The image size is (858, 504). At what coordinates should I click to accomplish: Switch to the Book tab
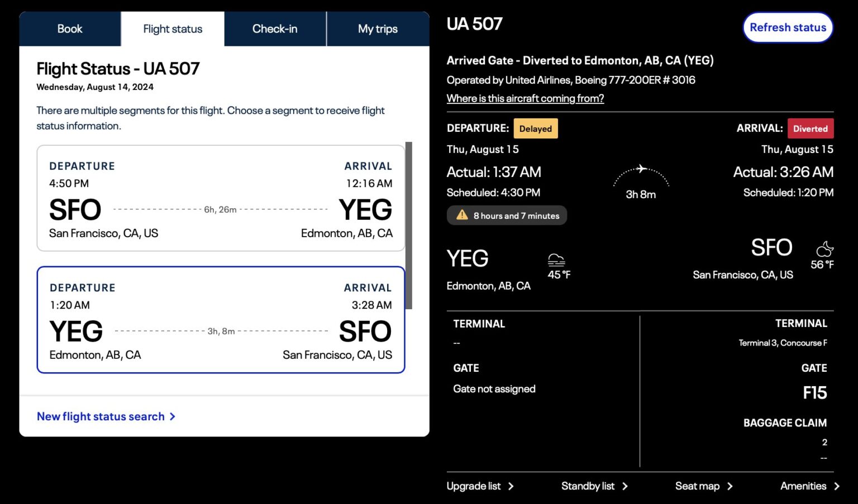(x=70, y=28)
